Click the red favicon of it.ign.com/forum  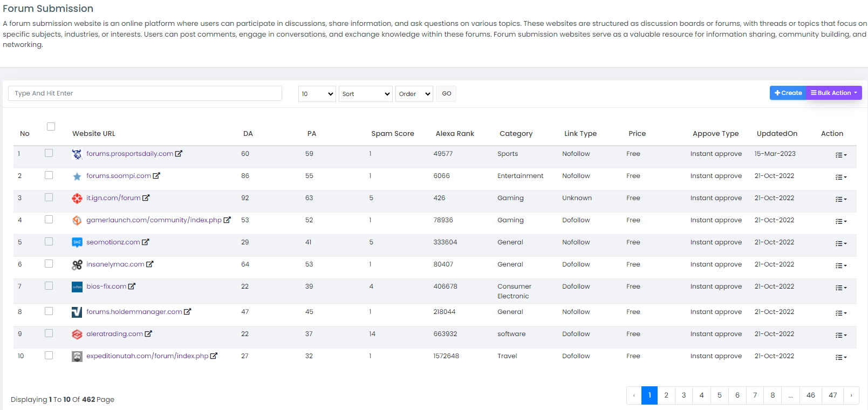click(77, 199)
